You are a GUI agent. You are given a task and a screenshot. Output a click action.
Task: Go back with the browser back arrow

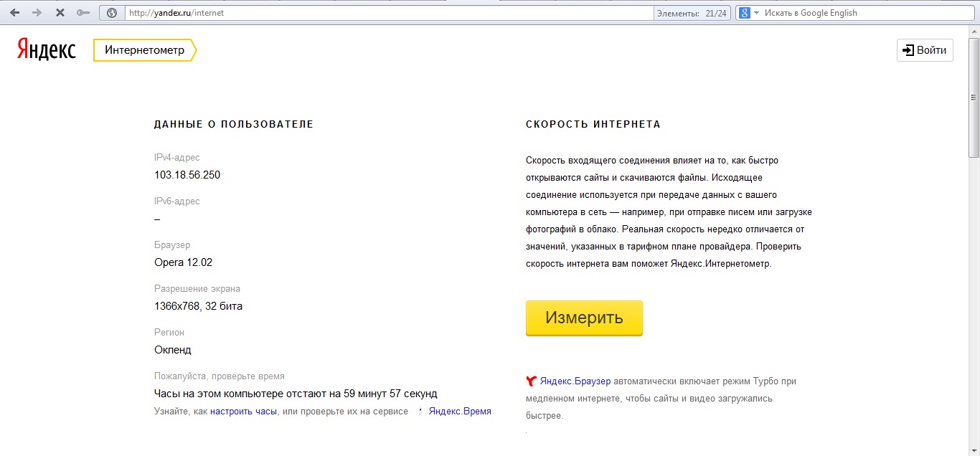14,13
